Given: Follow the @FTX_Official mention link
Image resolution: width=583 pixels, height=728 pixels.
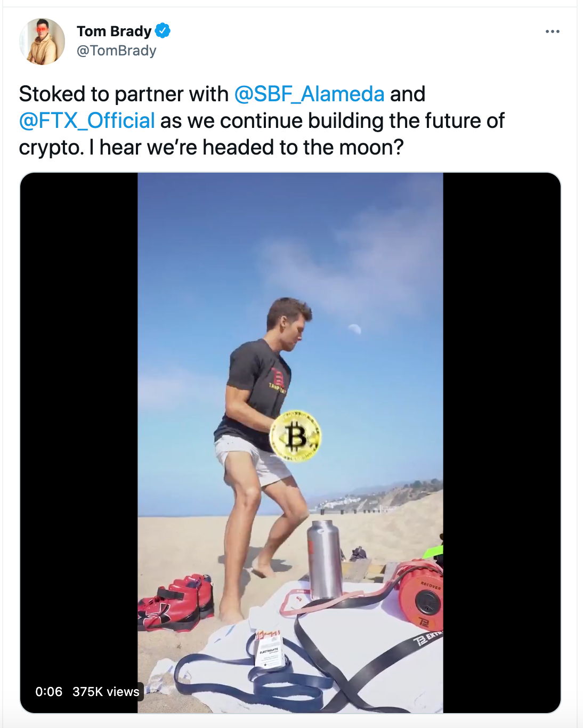Looking at the screenshot, I should 87,121.
